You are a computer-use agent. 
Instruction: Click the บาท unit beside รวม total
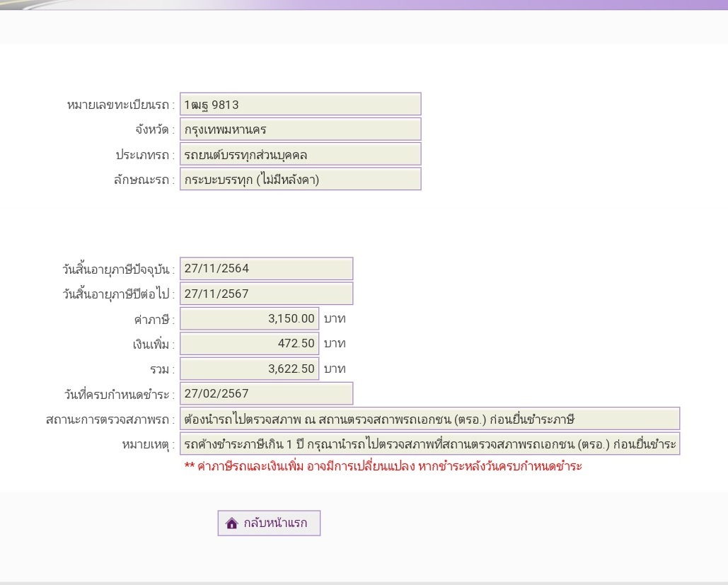click(x=335, y=369)
